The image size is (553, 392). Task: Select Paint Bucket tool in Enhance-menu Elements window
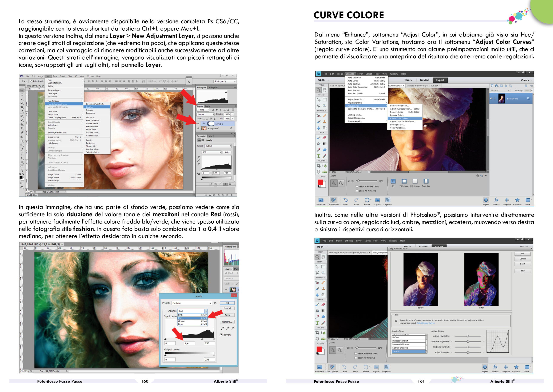click(319, 144)
